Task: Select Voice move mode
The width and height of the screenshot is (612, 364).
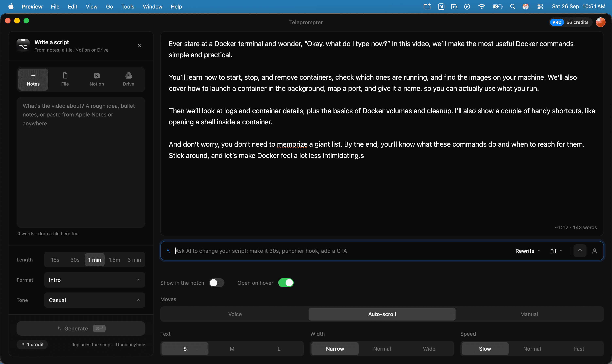Action: pyautogui.click(x=235, y=314)
